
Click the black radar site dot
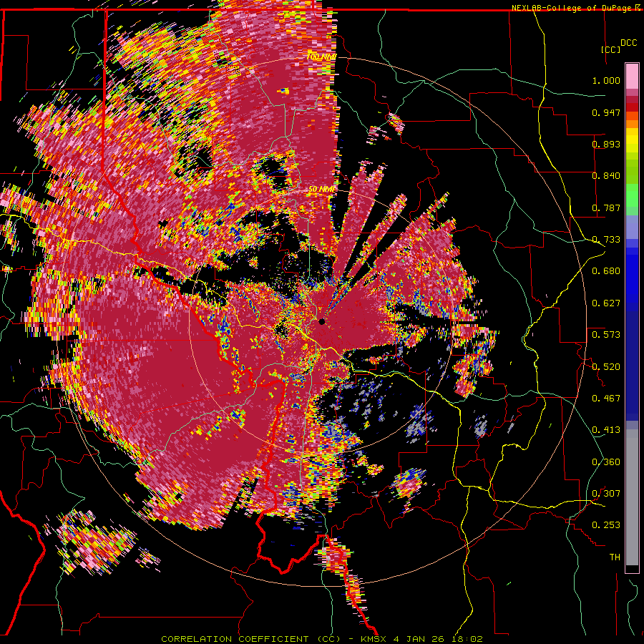click(x=321, y=321)
